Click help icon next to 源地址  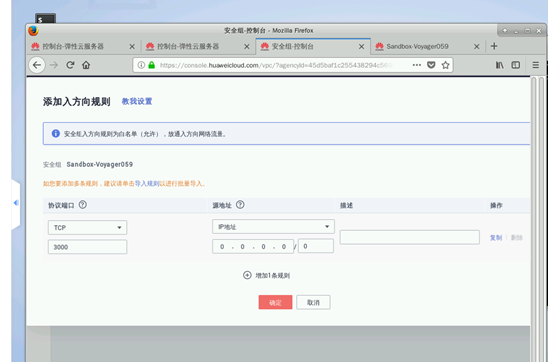240,205
